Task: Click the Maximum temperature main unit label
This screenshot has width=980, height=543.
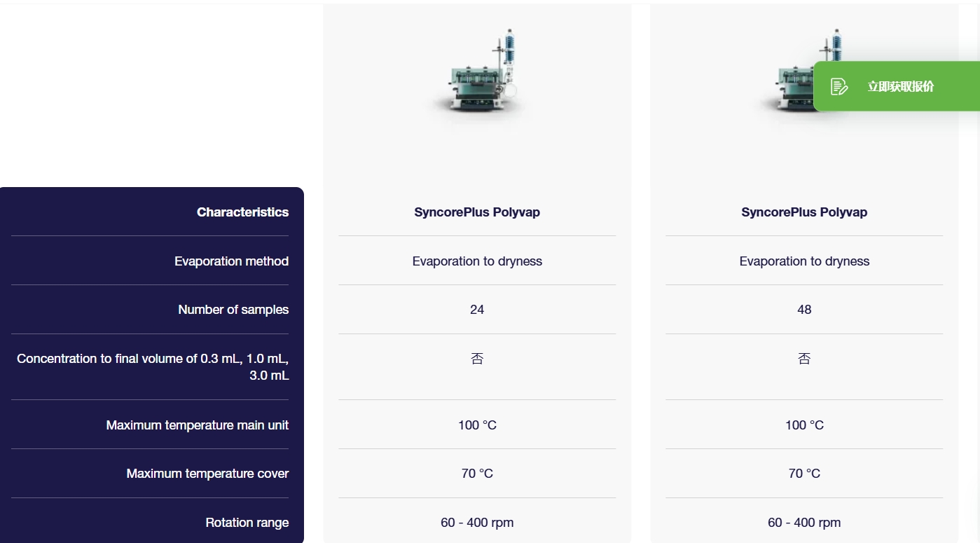Action: click(x=198, y=425)
